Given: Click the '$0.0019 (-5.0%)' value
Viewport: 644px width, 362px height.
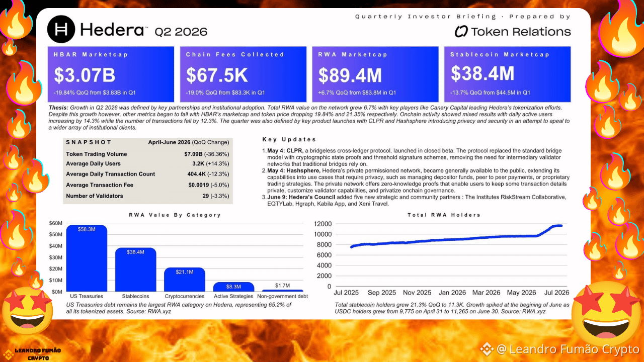Looking at the screenshot, I should [x=208, y=185].
